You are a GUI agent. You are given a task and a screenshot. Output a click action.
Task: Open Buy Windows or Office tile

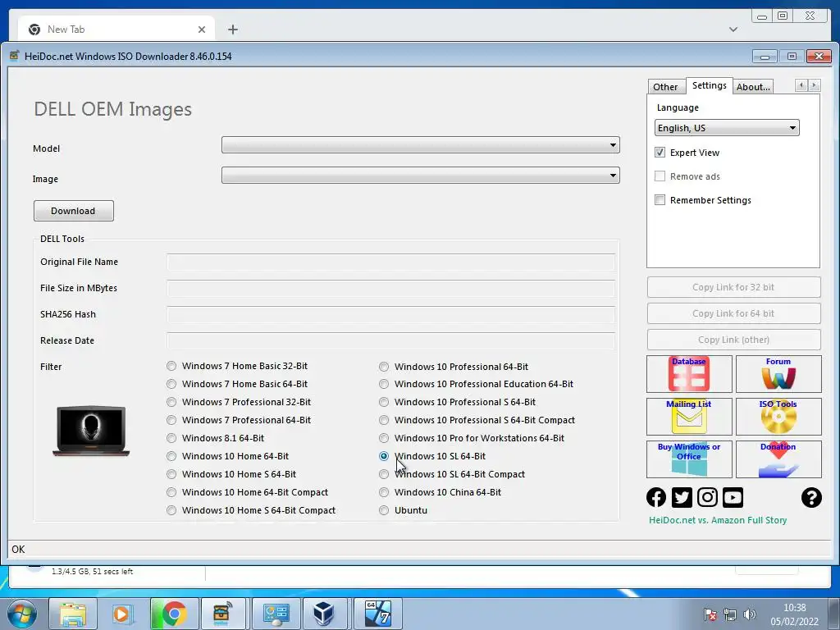pos(689,459)
